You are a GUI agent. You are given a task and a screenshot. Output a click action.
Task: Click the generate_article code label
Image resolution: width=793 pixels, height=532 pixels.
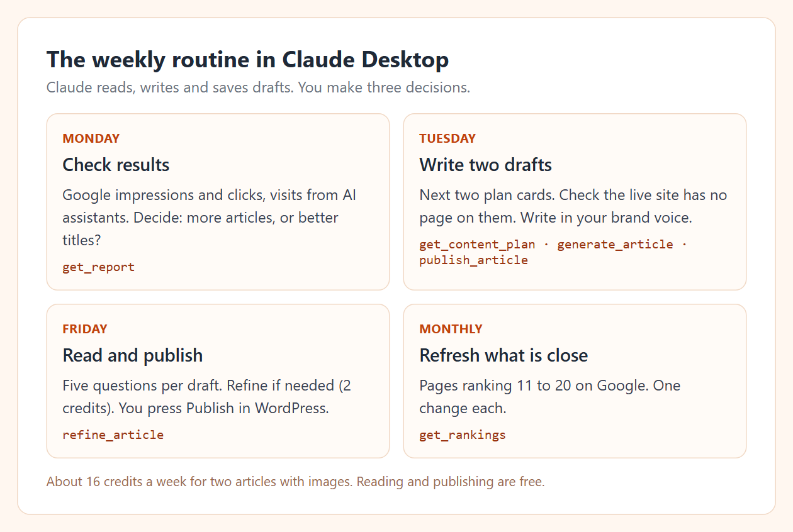click(x=615, y=244)
